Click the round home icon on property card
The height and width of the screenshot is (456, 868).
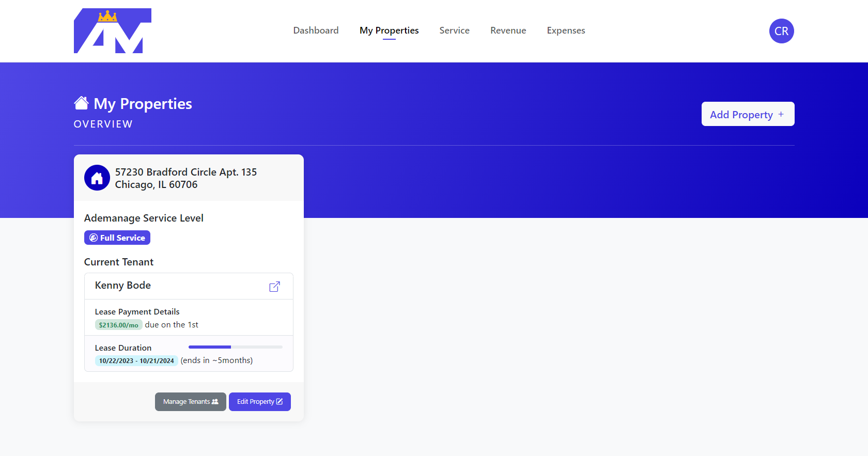pyautogui.click(x=97, y=178)
